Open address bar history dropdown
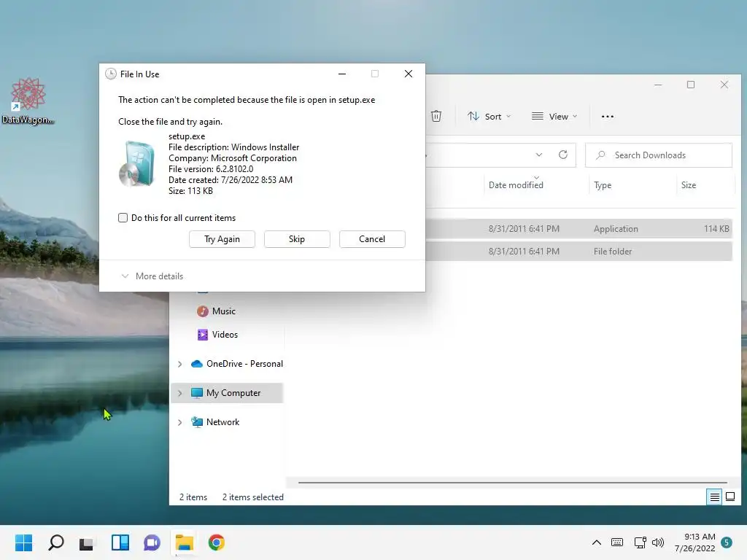The height and width of the screenshot is (560, 747). pyautogui.click(x=539, y=155)
